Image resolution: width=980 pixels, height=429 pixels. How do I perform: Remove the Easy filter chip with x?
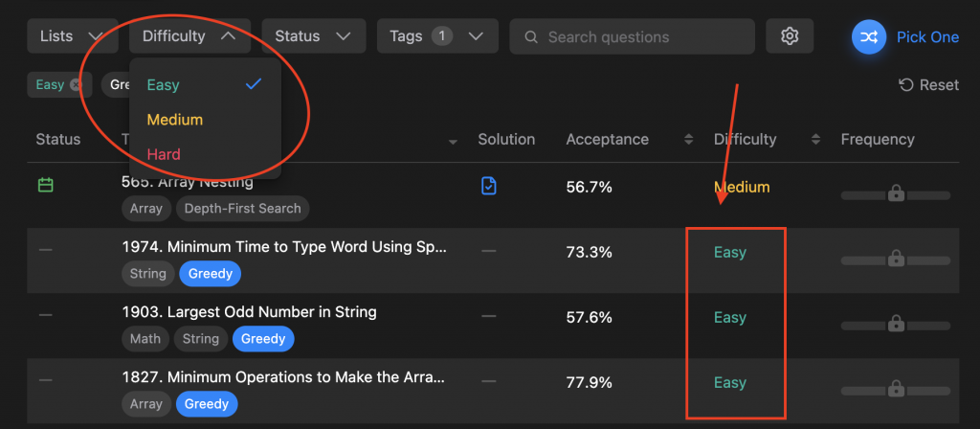click(x=76, y=84)
